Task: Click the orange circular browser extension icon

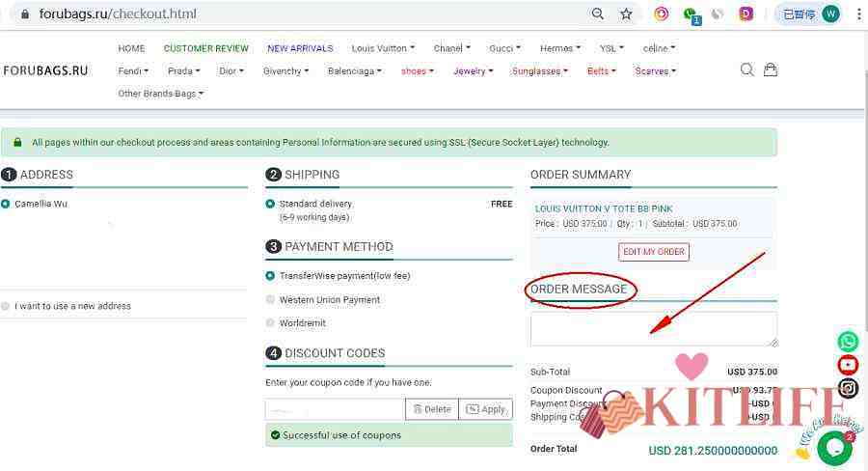Action: tap(661, 14)
